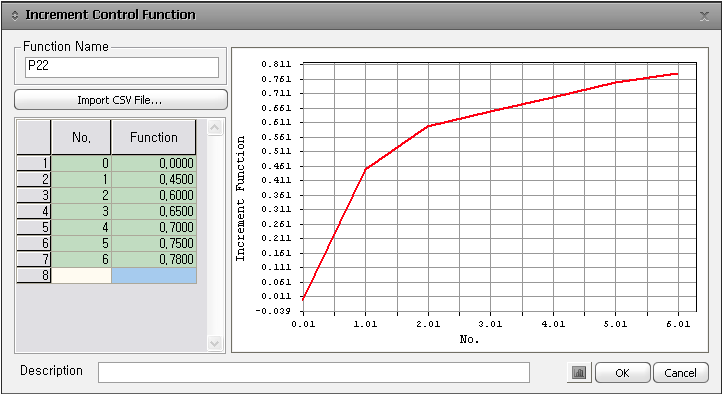The image size is (723, 395).
Task: Click the Function cell showing 0,6000
Action: tap(154, 195)
